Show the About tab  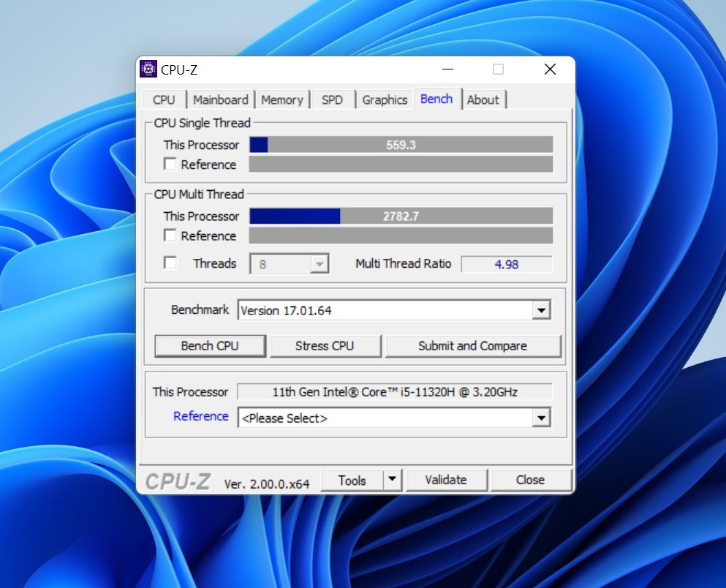[x=483, y=100]
